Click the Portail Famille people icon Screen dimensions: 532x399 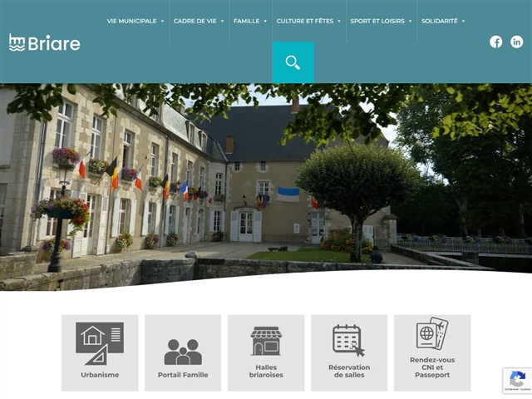coord(183,352)
